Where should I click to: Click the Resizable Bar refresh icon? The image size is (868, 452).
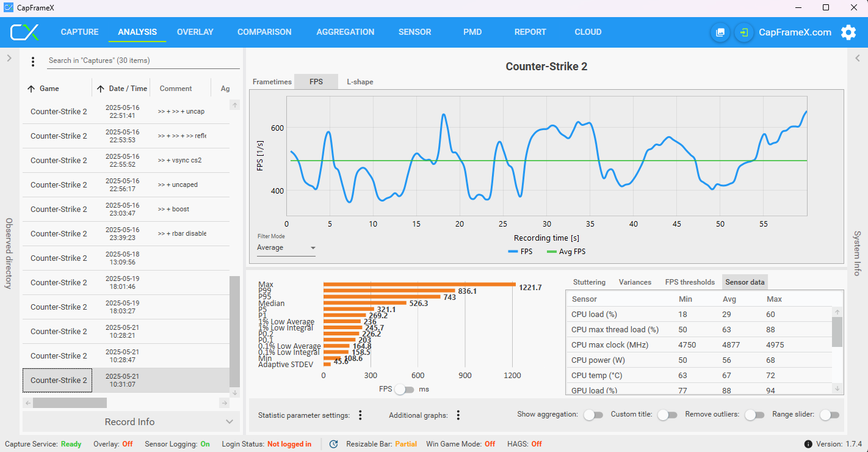click(334, 444)
